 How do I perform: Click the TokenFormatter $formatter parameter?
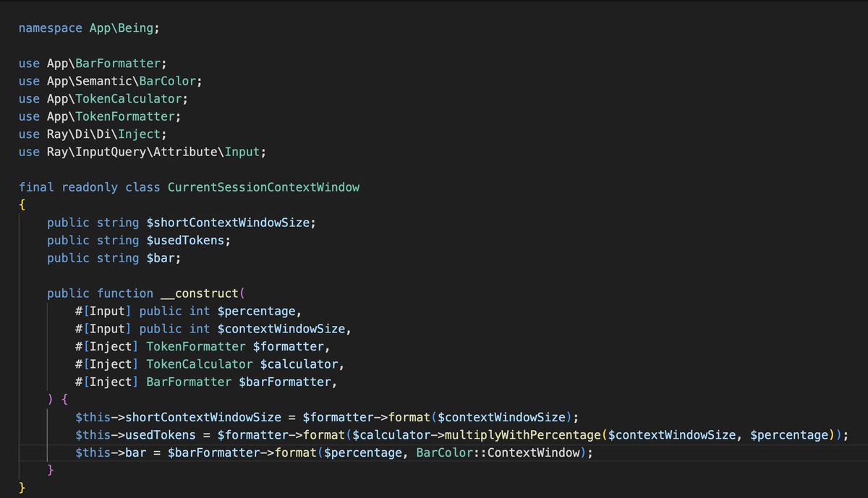coord(235,347)
